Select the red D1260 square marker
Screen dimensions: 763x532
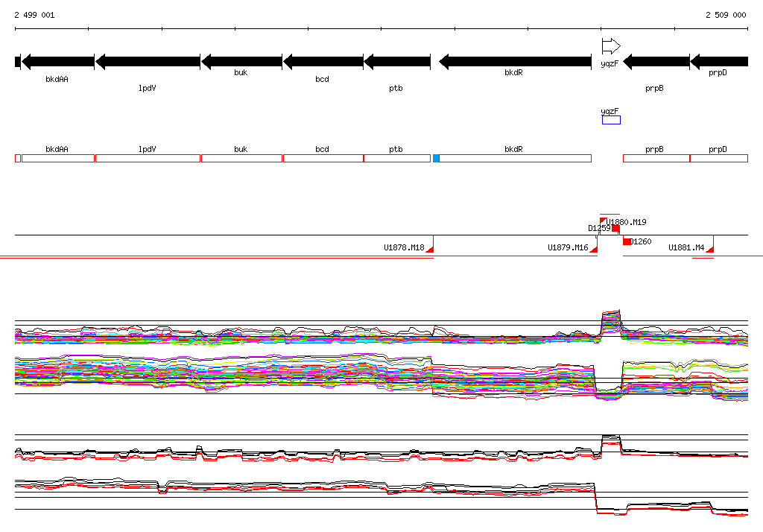tap(627, 241)
